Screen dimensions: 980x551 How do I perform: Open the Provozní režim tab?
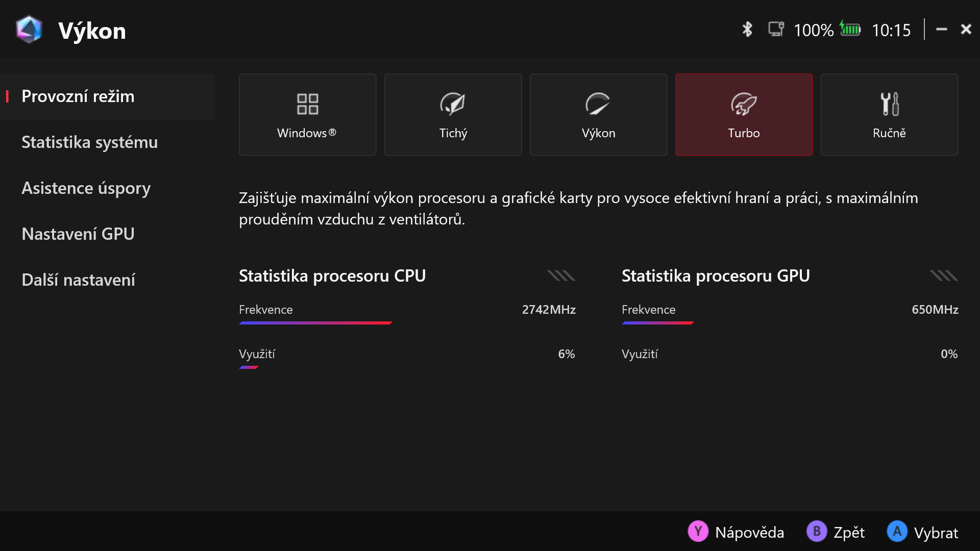point(78,96)
